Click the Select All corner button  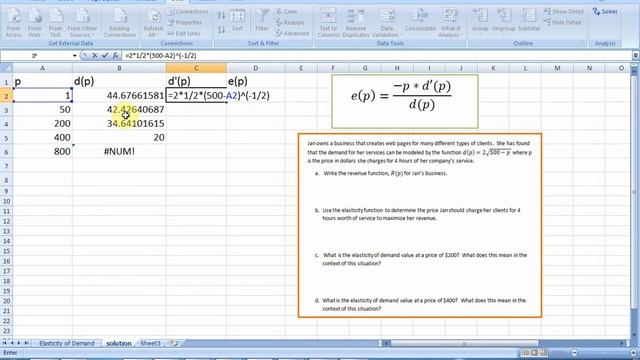6,68
